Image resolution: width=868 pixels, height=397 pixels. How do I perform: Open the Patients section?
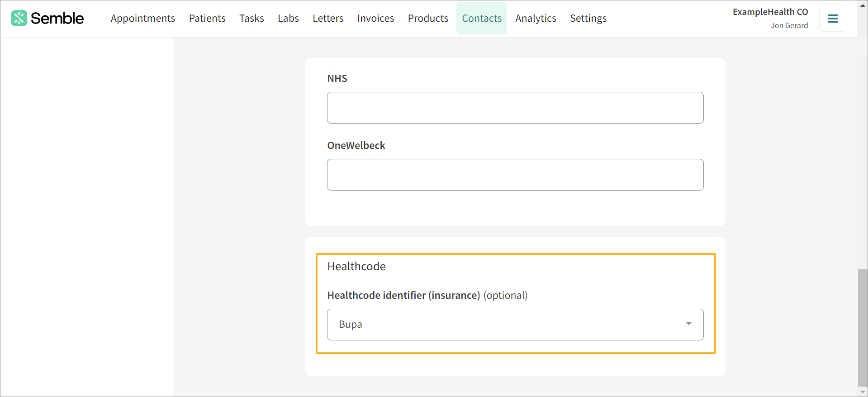tap(207, 19)
